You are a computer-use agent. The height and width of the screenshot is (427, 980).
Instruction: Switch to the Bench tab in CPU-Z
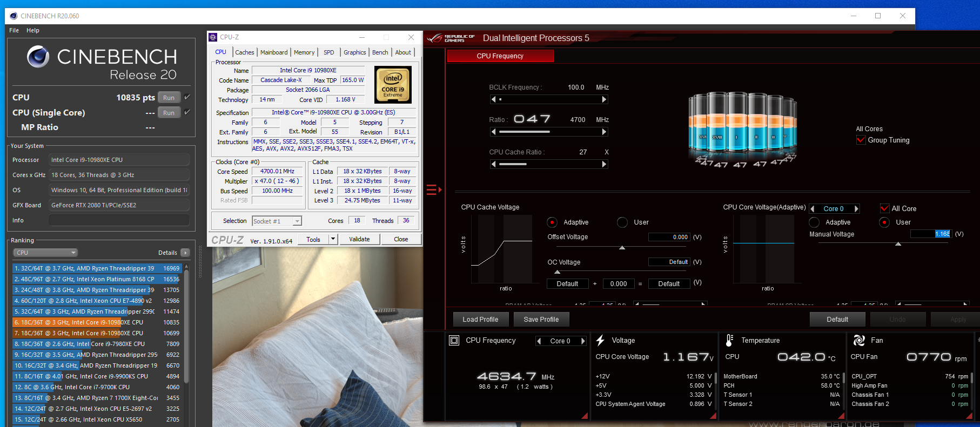click(x=380, y=52)
